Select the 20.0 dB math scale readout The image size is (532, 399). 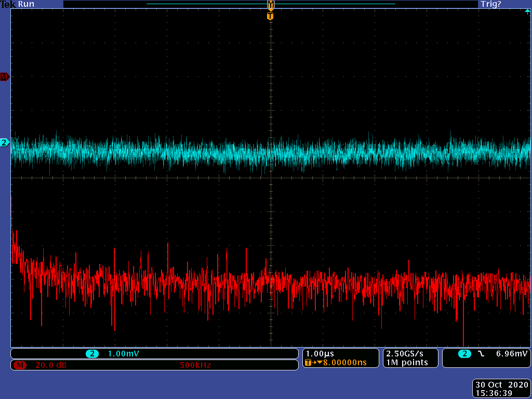[x=50, y=365]
